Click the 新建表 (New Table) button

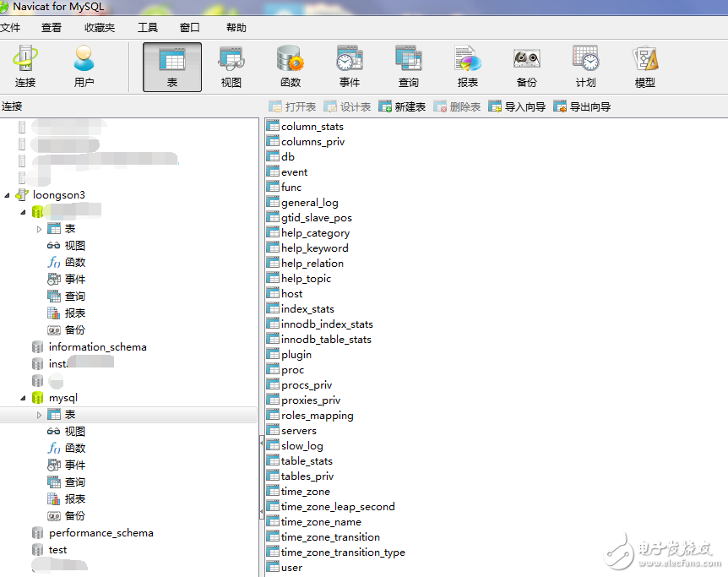pos(402,107)
